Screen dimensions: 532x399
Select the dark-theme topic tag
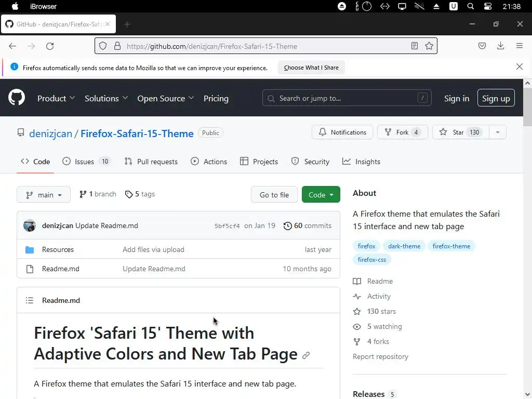tap(404, 246)
